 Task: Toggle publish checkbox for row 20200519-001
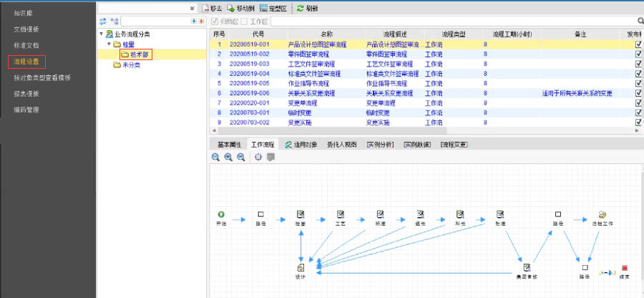coord(638,44)
